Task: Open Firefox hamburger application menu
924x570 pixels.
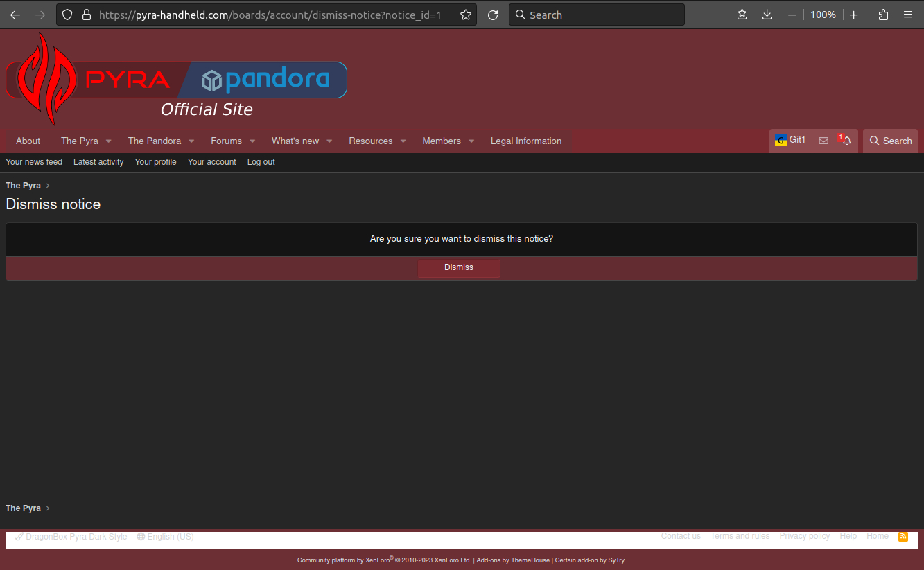Action: [908, 15]
